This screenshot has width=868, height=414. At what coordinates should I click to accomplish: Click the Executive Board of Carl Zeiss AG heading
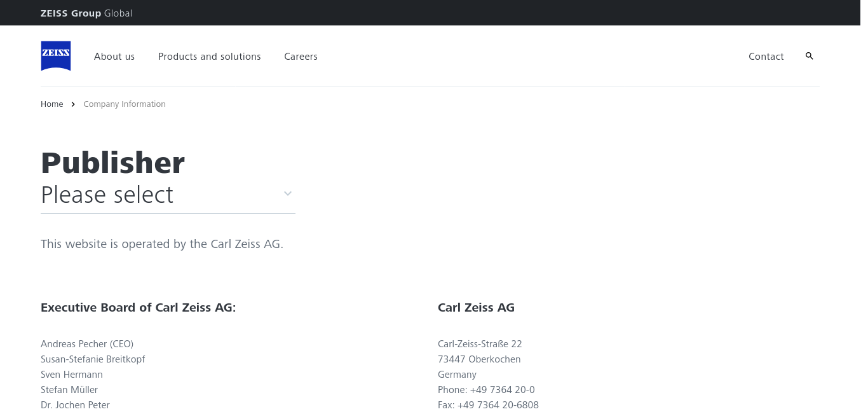coord(139,308)
